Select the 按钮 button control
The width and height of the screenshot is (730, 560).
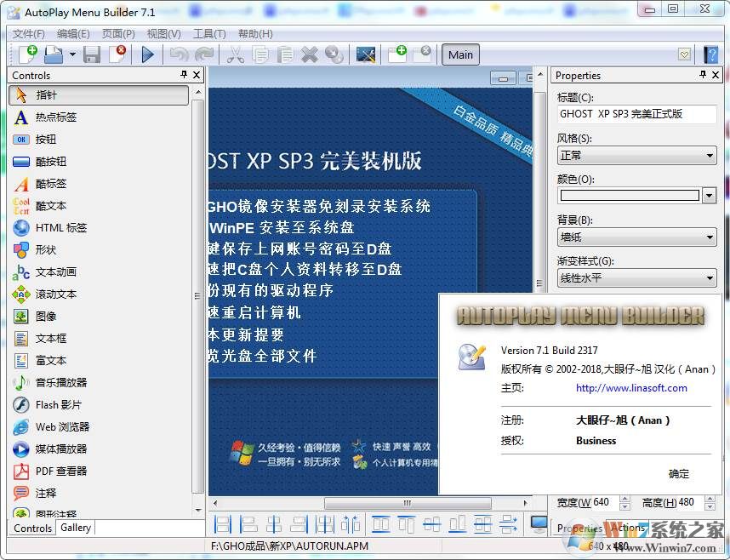click(x=47, y=139)
